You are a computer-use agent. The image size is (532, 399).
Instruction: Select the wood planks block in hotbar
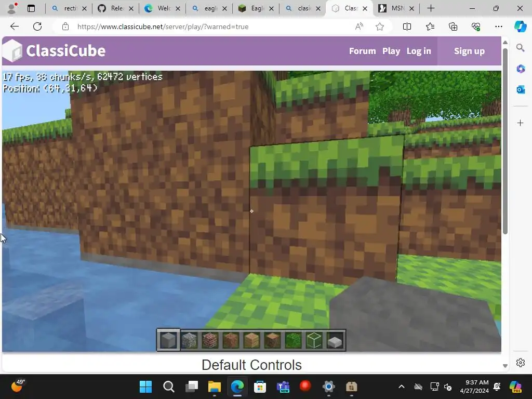(x=252, y=340)
